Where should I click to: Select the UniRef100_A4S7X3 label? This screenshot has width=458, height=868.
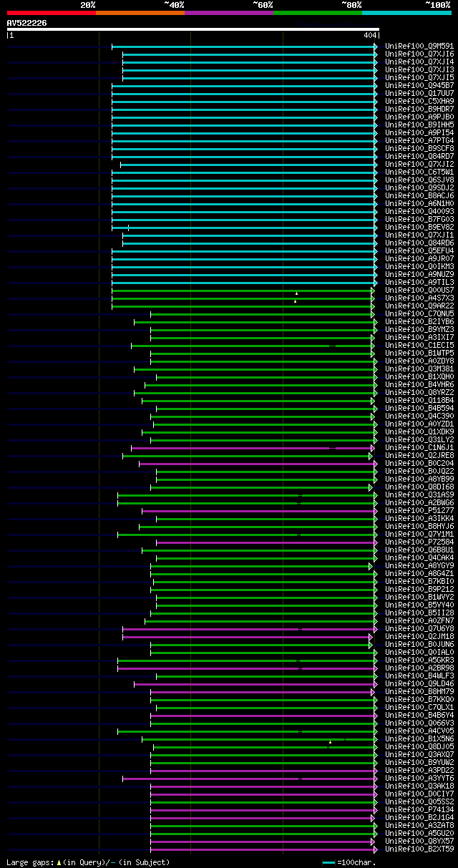coord(419,298)
